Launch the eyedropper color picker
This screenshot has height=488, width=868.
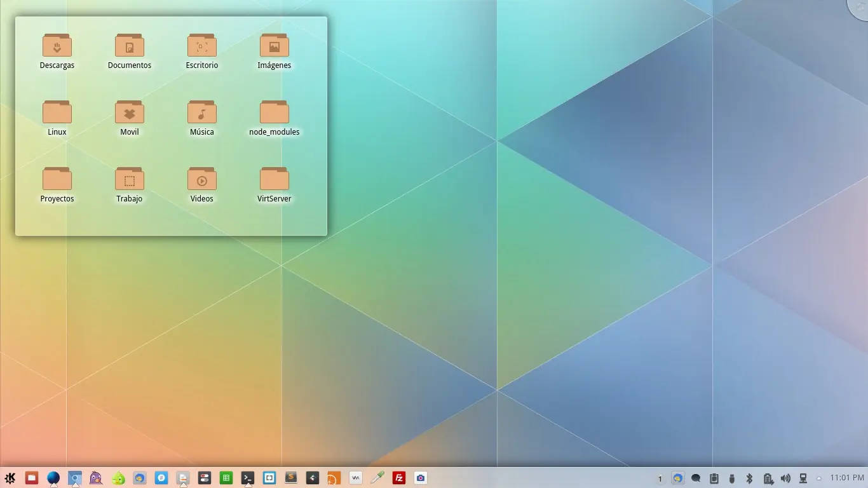[x=377, y=478]
